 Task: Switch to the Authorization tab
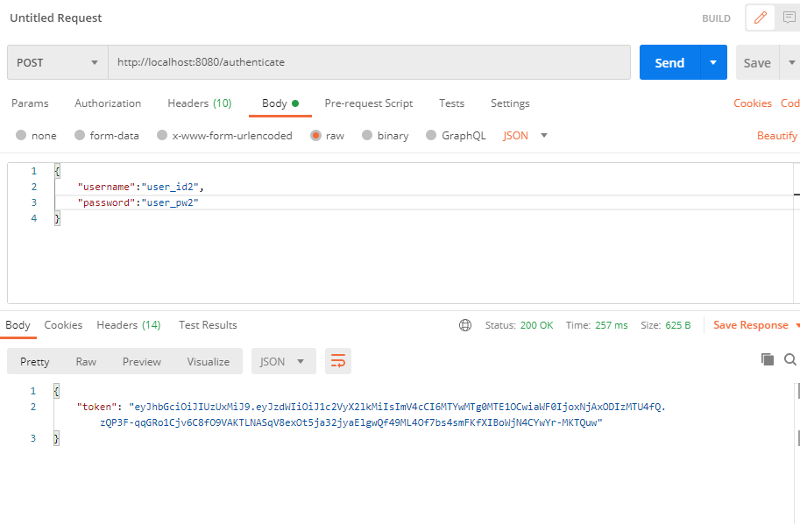tap(108, 103)
